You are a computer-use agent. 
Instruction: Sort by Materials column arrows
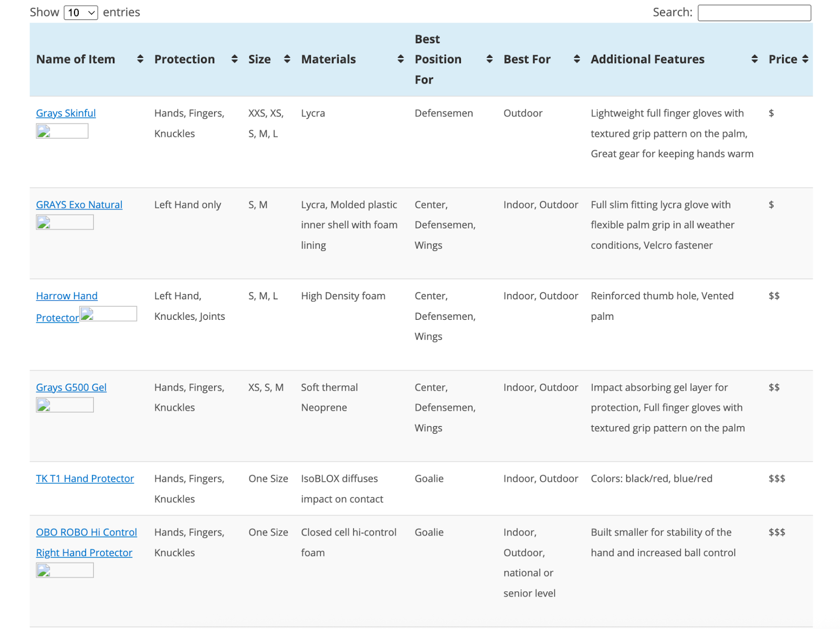click(401, 59)
